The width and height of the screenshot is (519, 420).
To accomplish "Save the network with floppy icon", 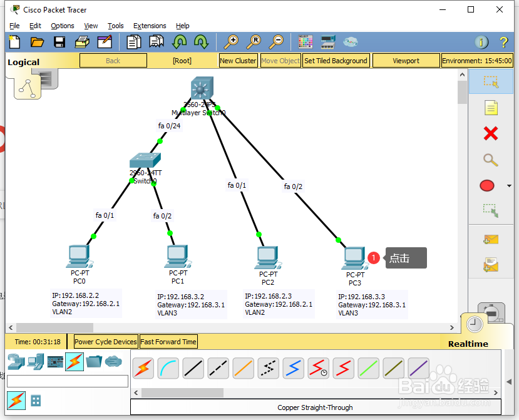I will click(x=59, y=42).
